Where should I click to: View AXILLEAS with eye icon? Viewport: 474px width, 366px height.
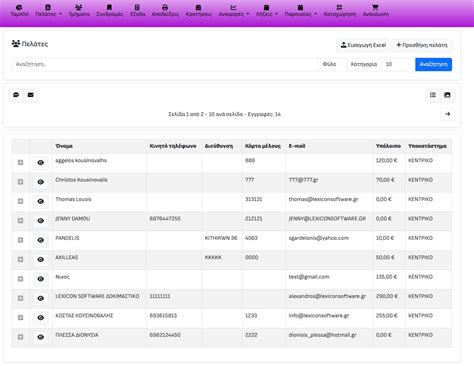point(41,259)
